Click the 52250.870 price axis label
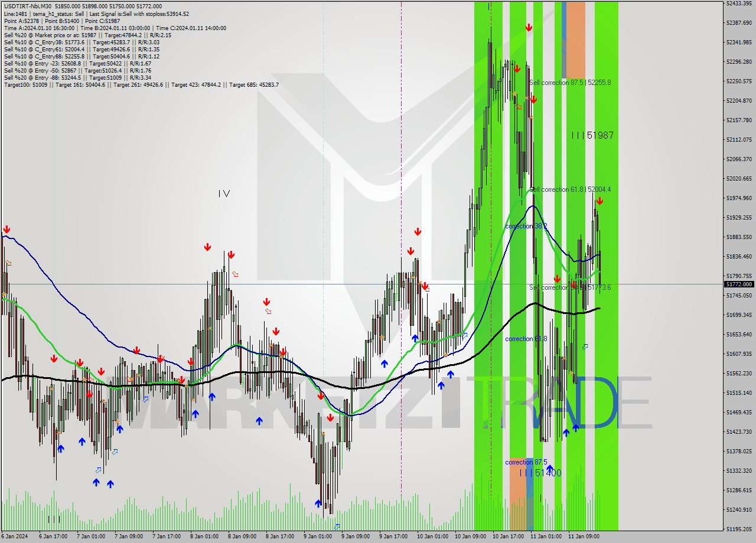Screen dimensions: 756x543 click(739, 81)
